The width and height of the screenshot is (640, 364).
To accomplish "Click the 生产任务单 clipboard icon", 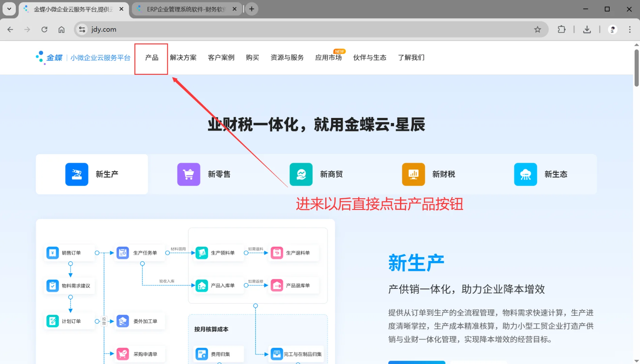I will (123, 253).
